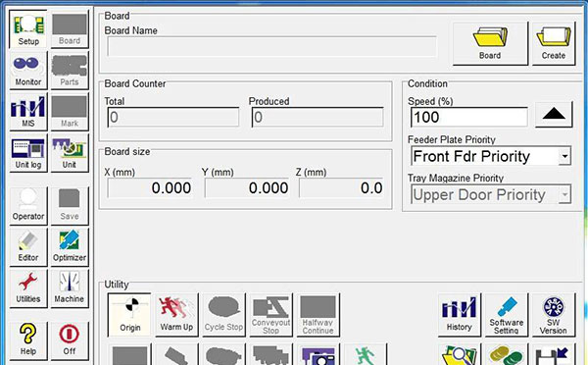
Task: Click the Speed (%) input field
Action: click(469, 117)
